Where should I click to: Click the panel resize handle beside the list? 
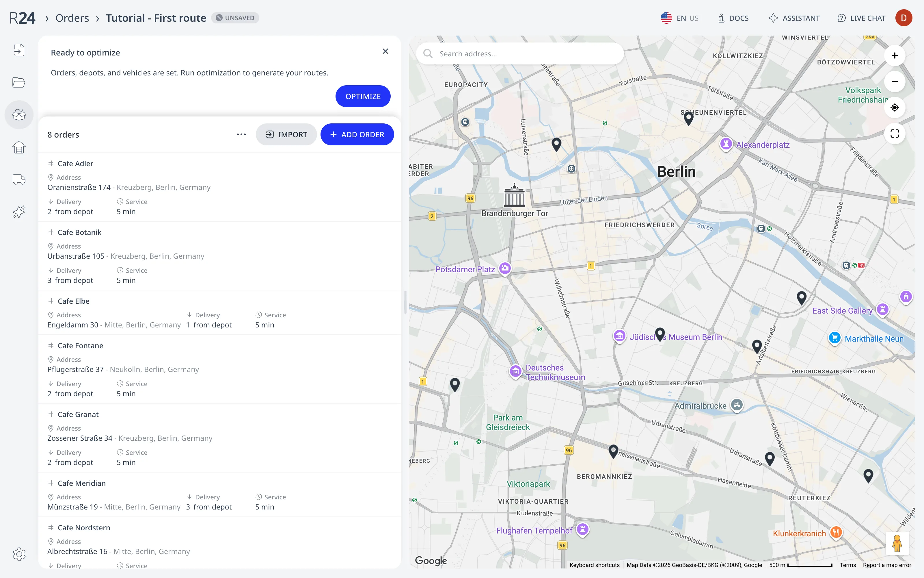(x=405, y=302)
